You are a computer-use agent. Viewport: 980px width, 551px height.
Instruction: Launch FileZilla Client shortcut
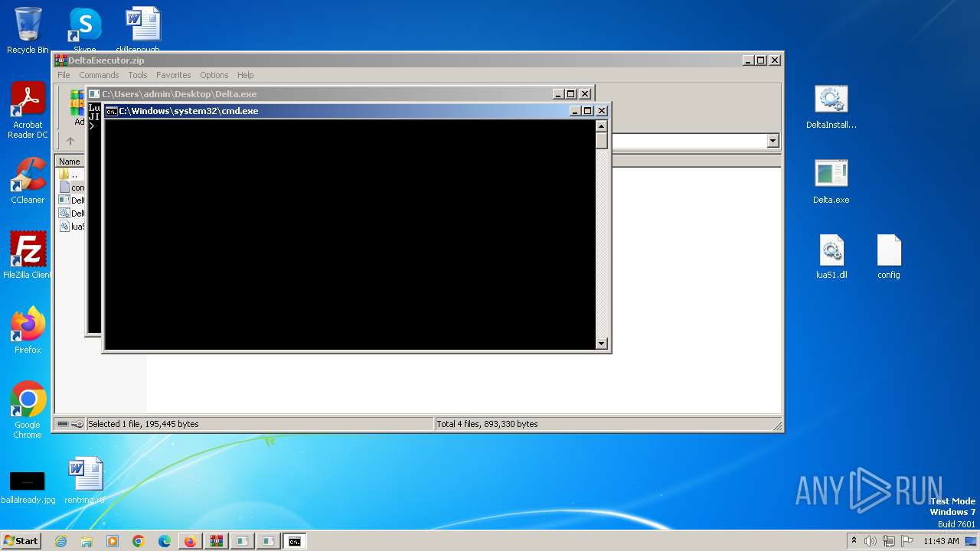coord(28,256)
